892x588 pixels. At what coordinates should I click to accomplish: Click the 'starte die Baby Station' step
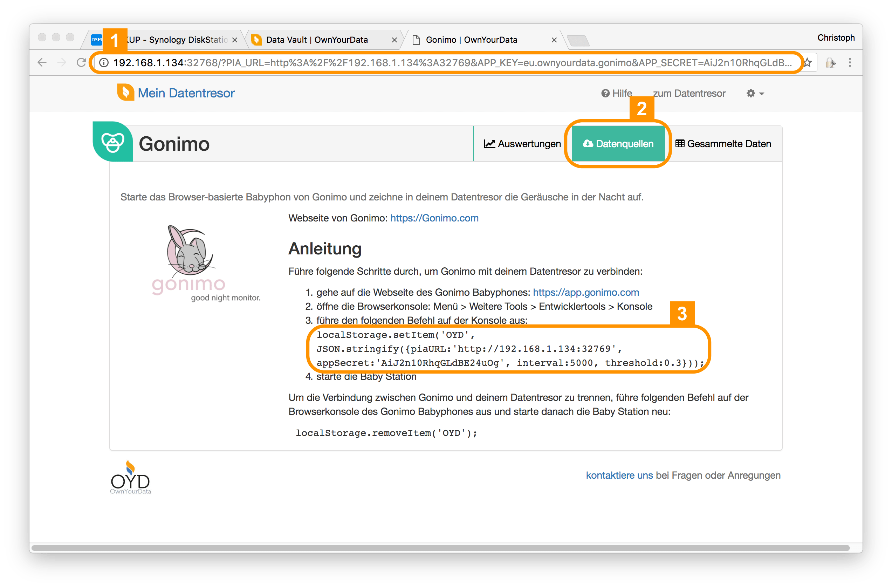pos(366,377)
